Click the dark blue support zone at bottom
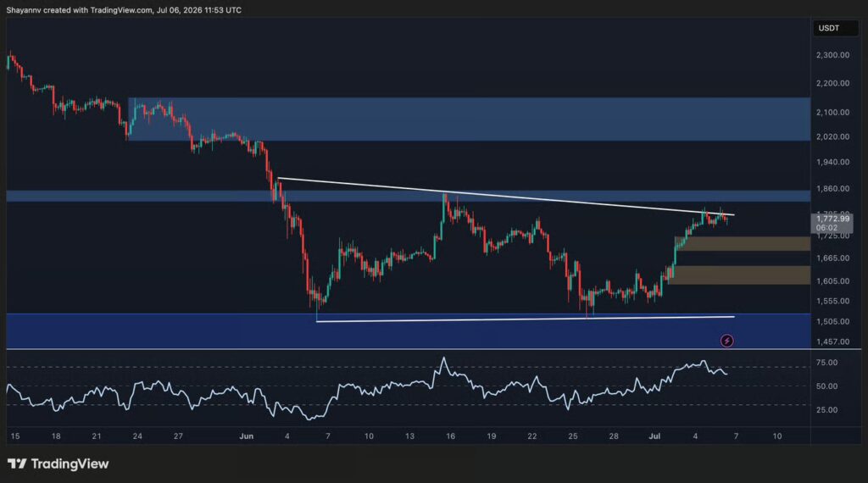 coord(408,330)
